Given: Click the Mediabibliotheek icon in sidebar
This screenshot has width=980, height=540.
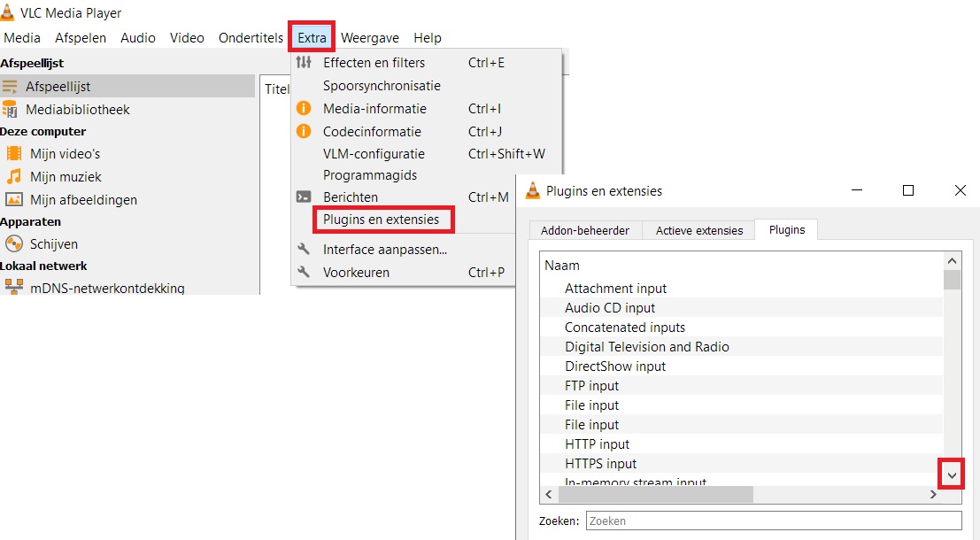Looking at the screenshot, I should click(x=11, y=110).
